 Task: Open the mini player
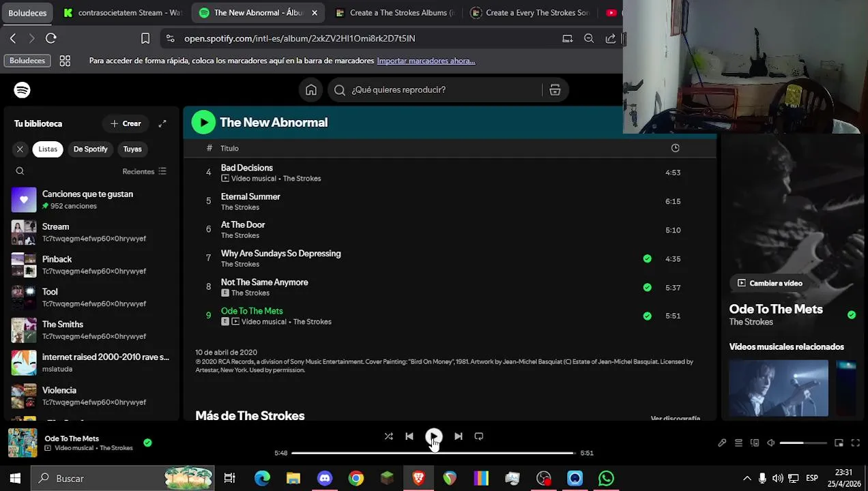[839, 443]
